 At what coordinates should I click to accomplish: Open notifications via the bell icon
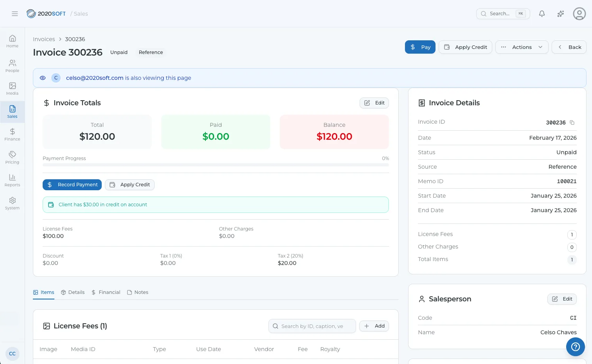tap(542, 13)
